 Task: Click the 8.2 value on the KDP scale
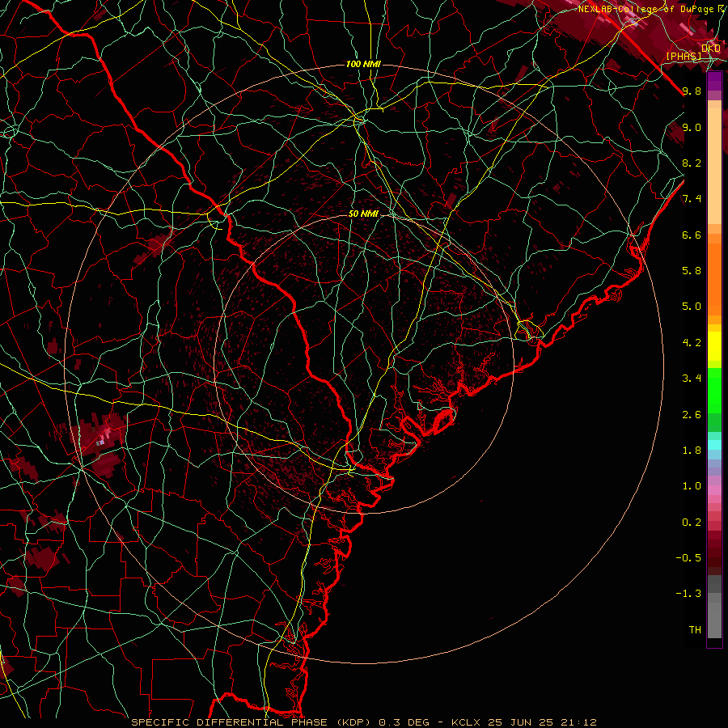(692, 163)
